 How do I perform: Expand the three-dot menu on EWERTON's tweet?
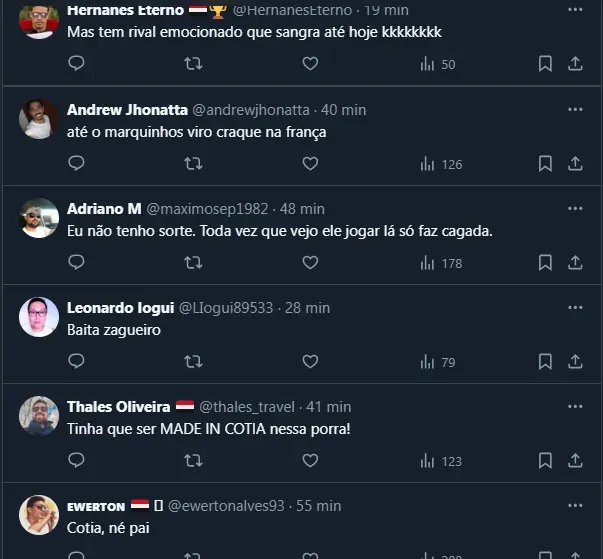[575, 505]
